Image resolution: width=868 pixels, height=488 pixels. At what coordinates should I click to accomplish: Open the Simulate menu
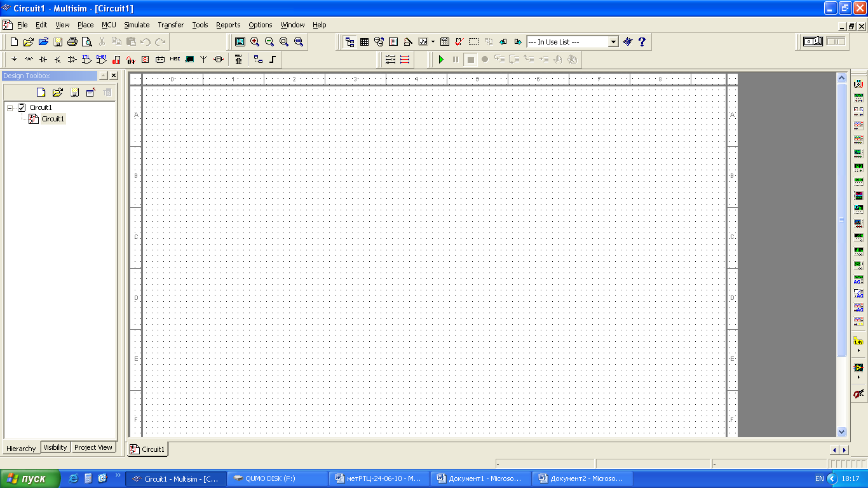click(x=137, y=25)
